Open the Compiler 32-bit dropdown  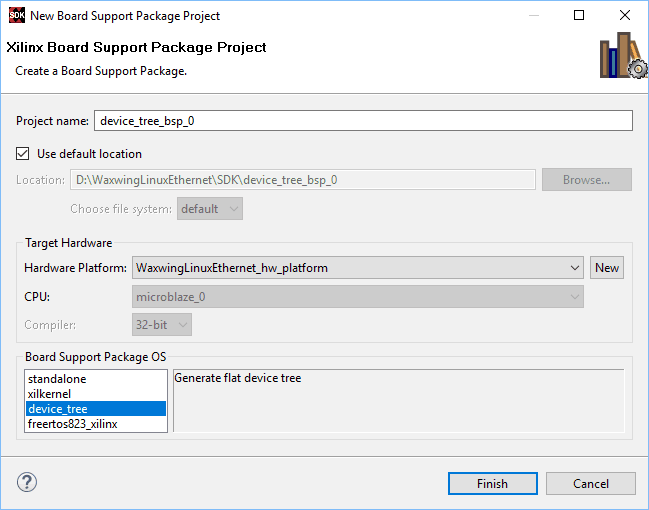[x=162, y=325]
